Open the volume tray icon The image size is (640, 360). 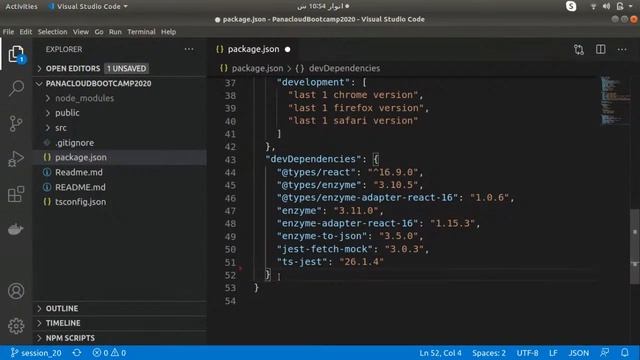607,7
